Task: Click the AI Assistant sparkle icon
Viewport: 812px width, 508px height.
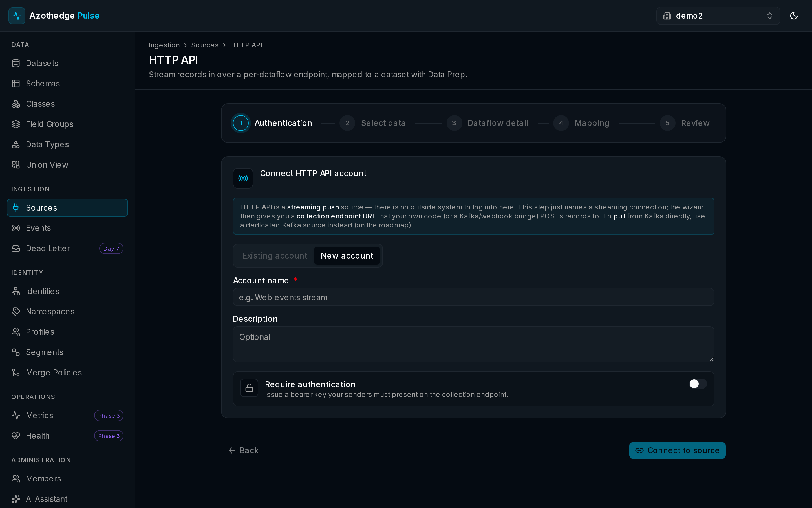Action: pos(16,499)
